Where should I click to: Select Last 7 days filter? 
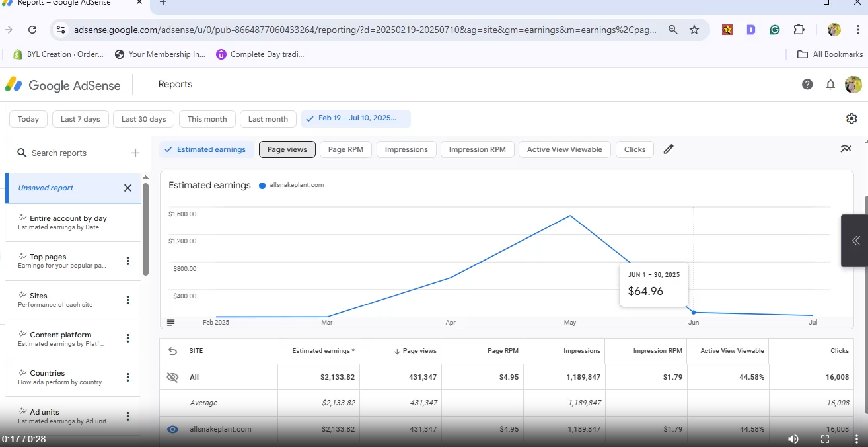coord(80,119)
